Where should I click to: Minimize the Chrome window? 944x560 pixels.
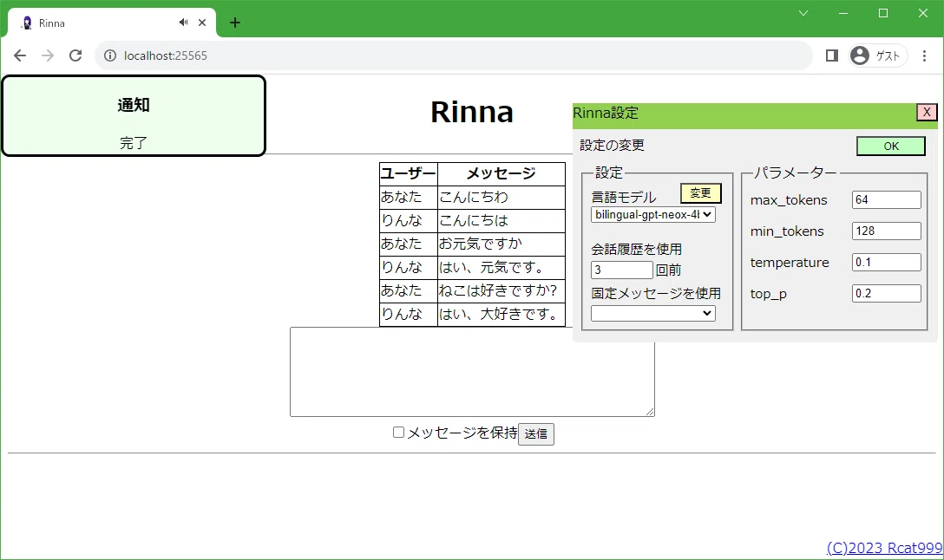843,13
